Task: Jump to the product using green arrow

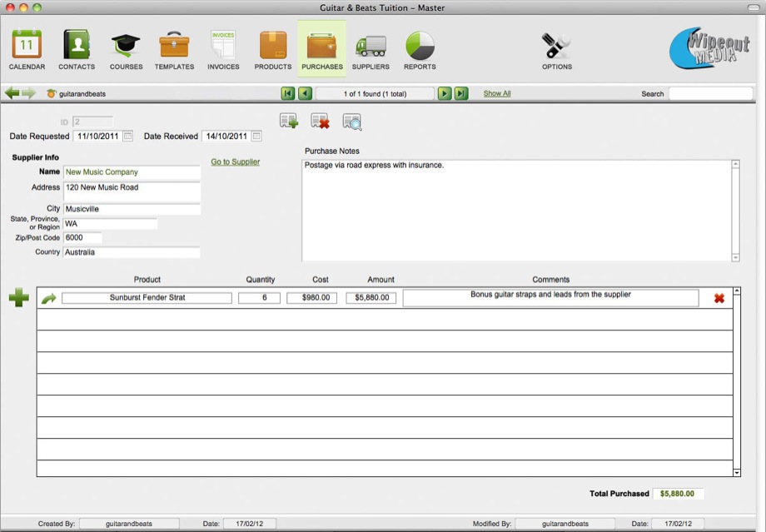Action: (49, 298)
